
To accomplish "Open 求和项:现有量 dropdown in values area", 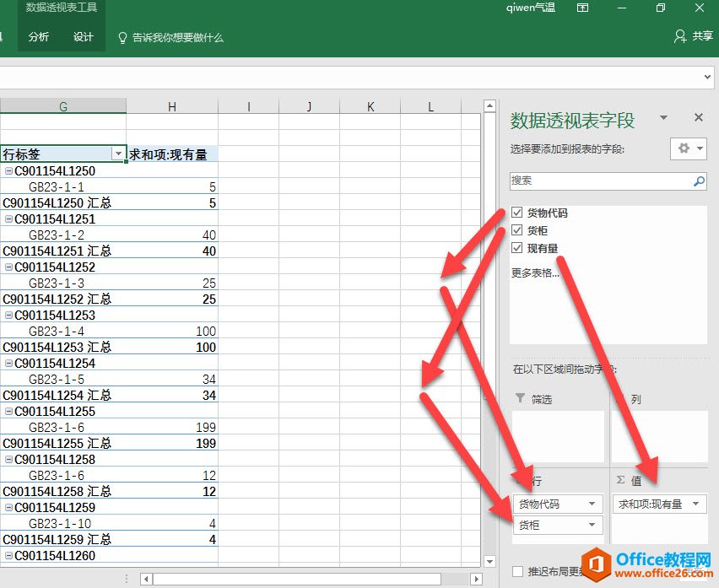I will (696, 504).
